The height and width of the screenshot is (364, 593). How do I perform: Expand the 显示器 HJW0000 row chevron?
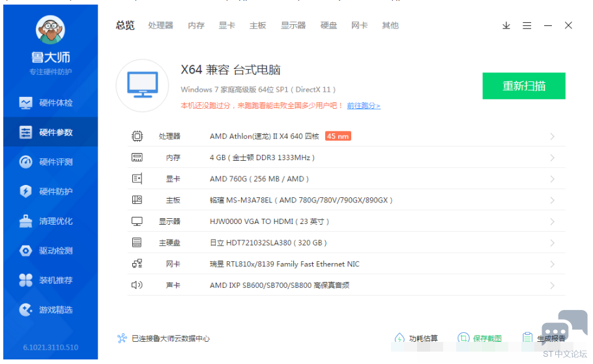(x=552, y=221)
